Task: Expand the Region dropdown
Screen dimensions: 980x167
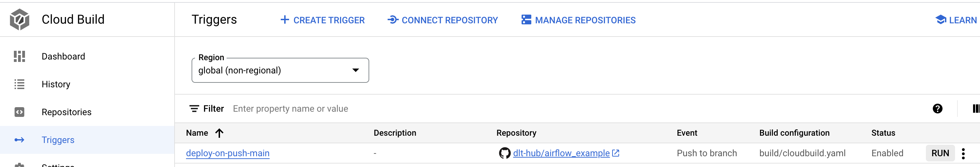Action: 280,71
